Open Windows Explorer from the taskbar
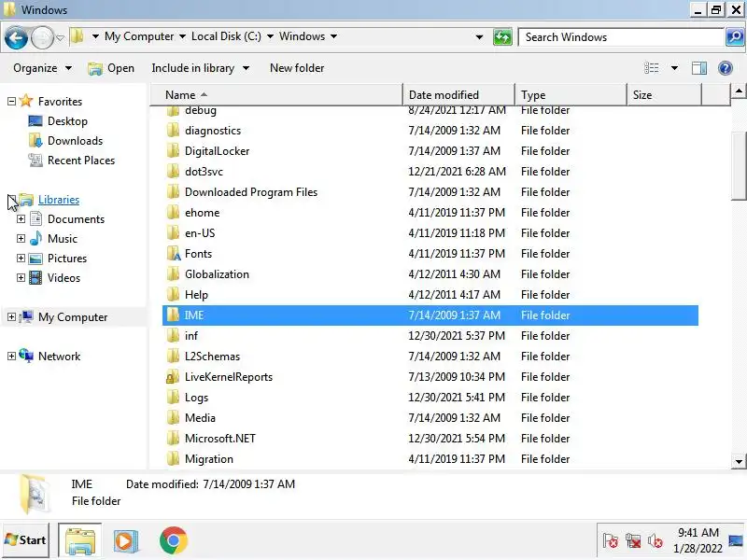Screen dimensions: 747x560 point(80,540)
